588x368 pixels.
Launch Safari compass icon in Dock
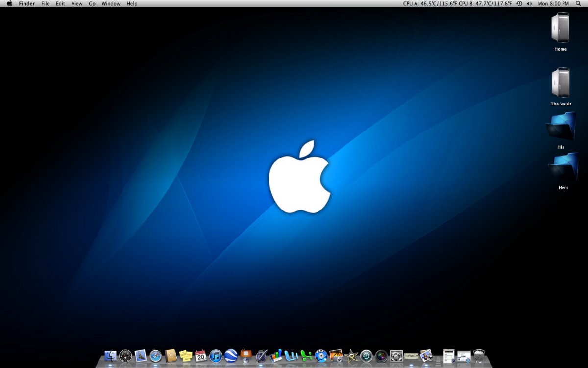coord(156,356)
